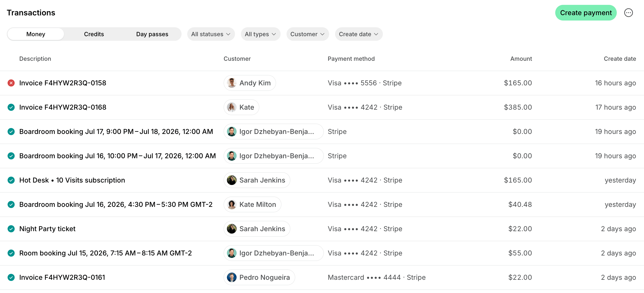Click the status icon for Hot Desk subscription

pos(11,180)
